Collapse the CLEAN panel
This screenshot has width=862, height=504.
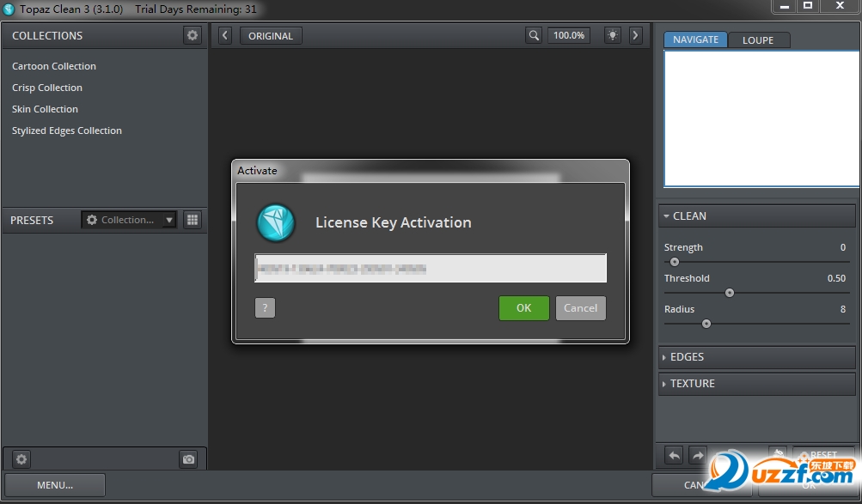pyautogui.click(x=757, y=216)
